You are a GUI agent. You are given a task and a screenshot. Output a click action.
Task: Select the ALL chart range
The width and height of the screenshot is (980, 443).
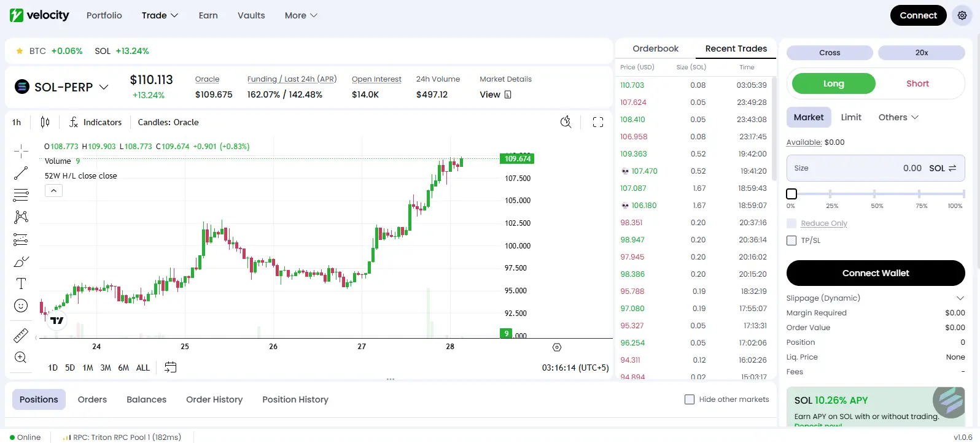coord(143,368)
